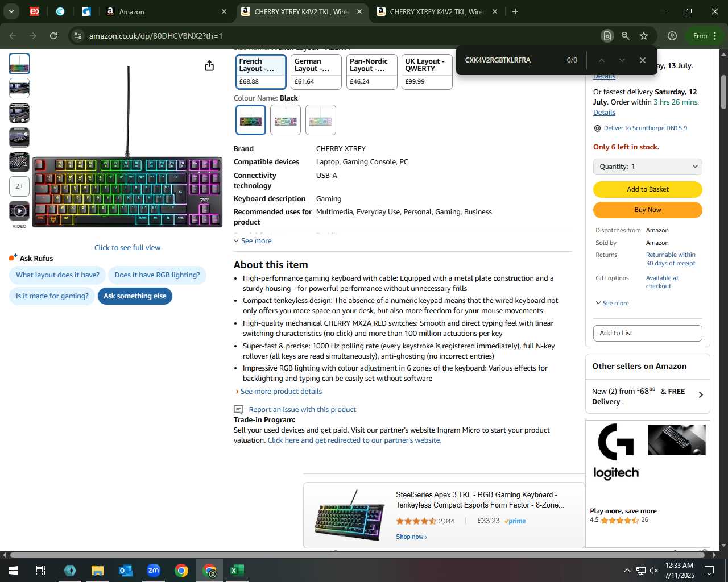Switch to the first Amazon tab
The width and height of the screenshot is (728, 582).
[x=165, y=11]
